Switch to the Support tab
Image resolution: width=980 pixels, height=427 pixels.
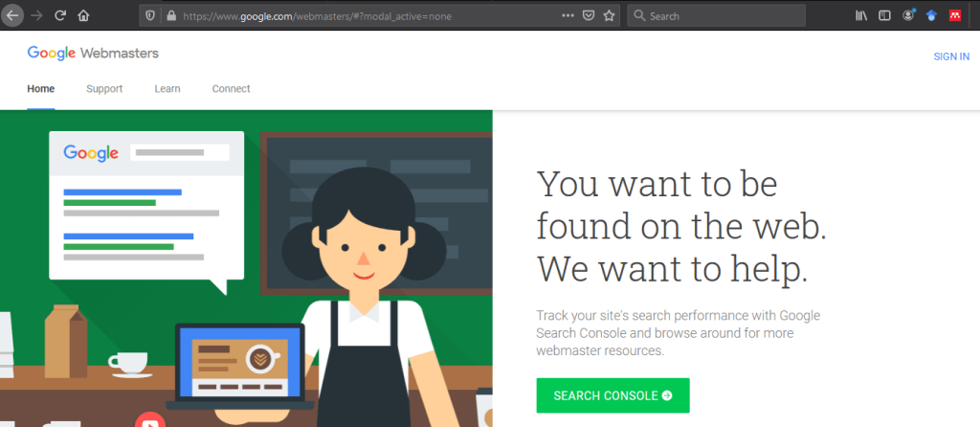[x=104, y=89]
